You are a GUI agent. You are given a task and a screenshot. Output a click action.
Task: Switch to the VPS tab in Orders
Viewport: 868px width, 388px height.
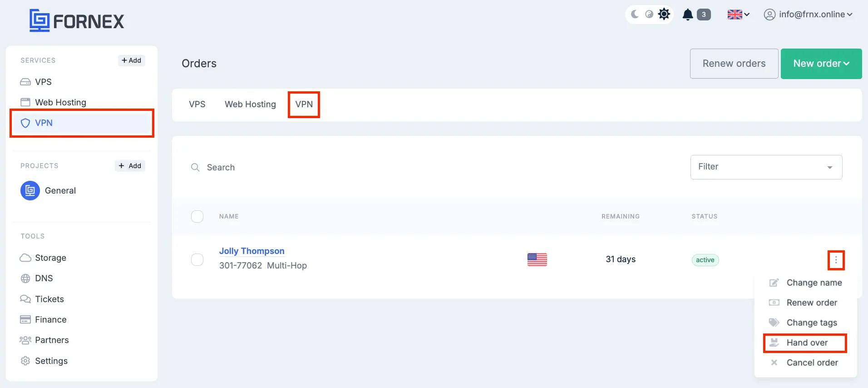coord(197,104)
